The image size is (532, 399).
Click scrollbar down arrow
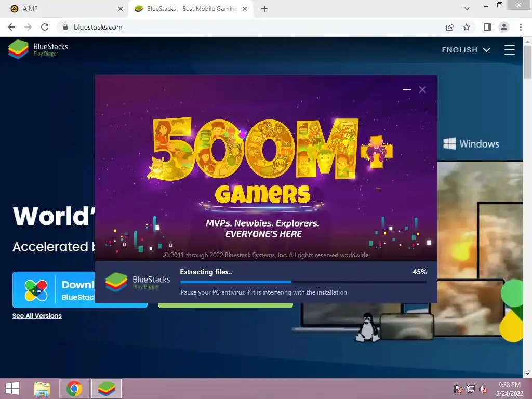click(527, 374)
